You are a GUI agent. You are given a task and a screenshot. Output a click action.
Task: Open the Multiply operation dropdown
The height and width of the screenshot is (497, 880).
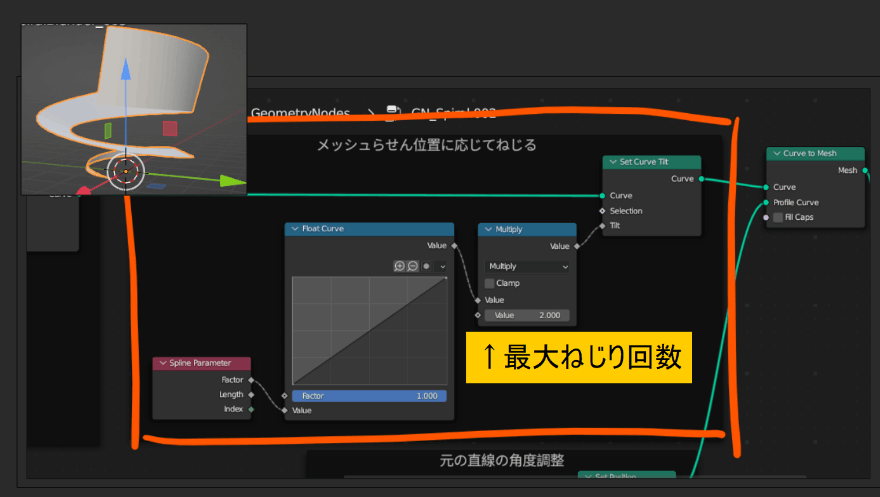(528, 266)
